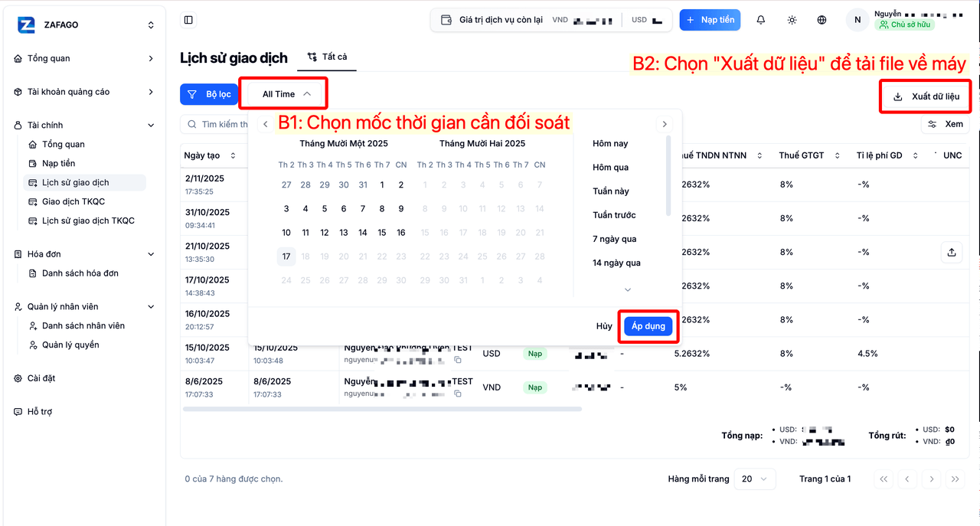
Task: Expand the All Time date dropdown
Action: (x=286, y=94)
